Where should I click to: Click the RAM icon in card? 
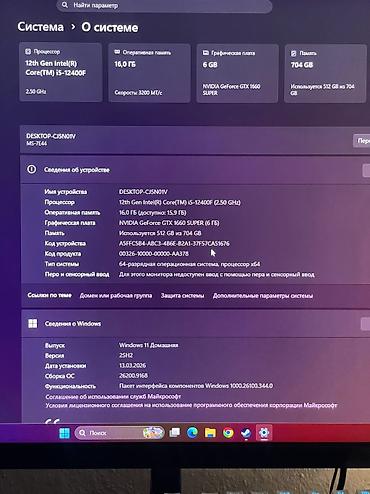(117, 52)
